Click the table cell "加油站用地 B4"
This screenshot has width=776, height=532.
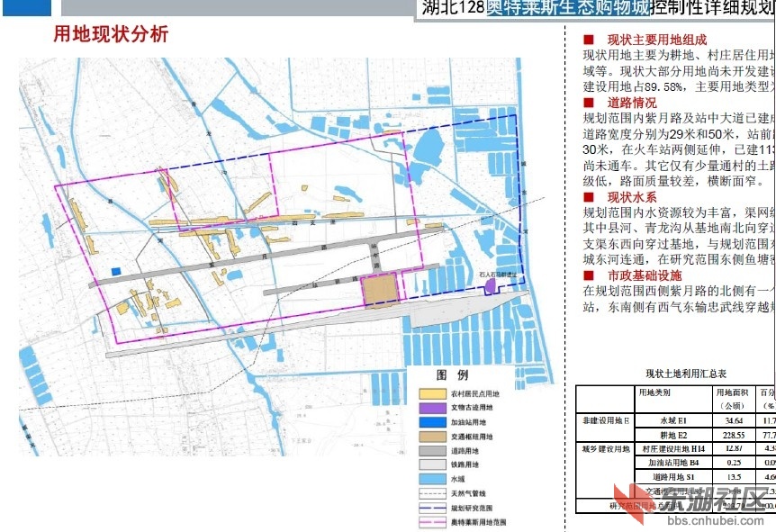[673, 463]
